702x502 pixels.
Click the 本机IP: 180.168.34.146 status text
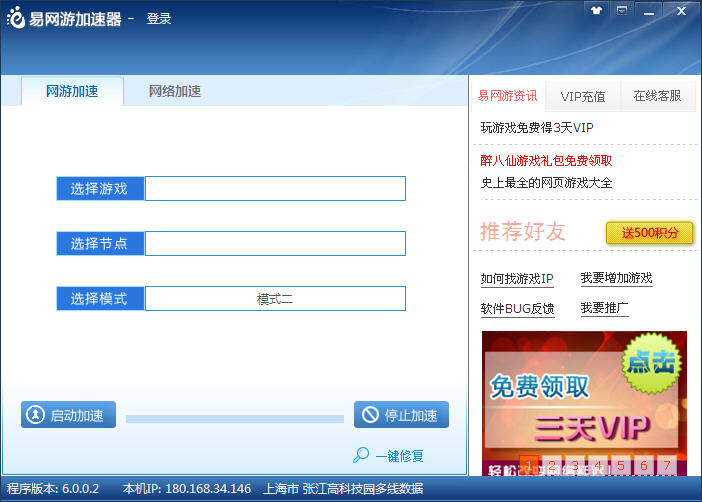point(187,489)
